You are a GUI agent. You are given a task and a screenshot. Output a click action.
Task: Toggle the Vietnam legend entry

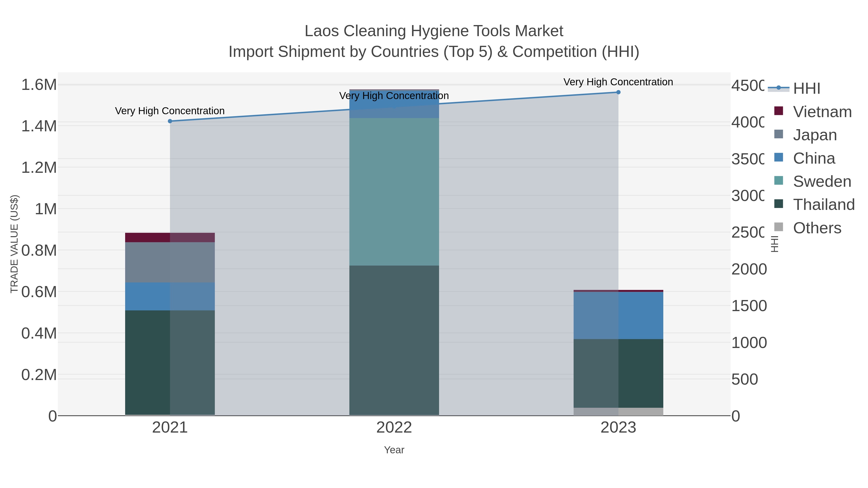coord(813,112)
